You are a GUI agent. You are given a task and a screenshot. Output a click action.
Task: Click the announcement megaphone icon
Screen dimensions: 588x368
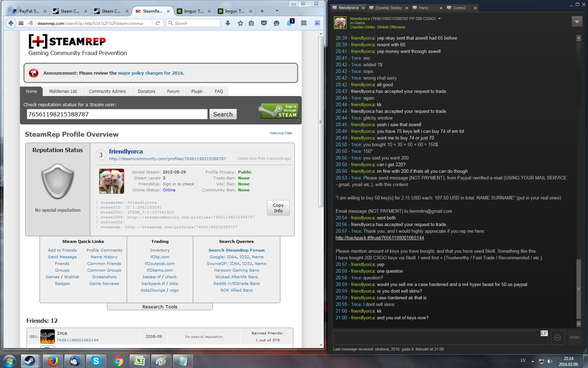coord(34,73)
